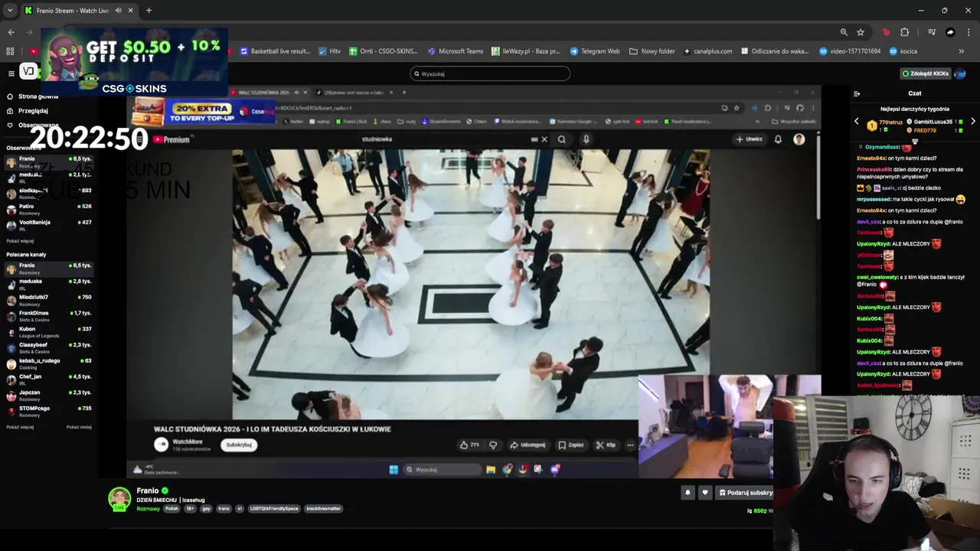
Task: Open the Chrome apps grid icon
Action: (10, 51)
